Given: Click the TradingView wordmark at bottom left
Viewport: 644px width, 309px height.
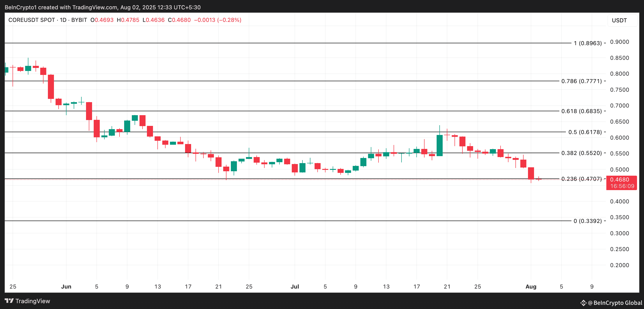Looking at the screenshot, I should tap(33, 301).
